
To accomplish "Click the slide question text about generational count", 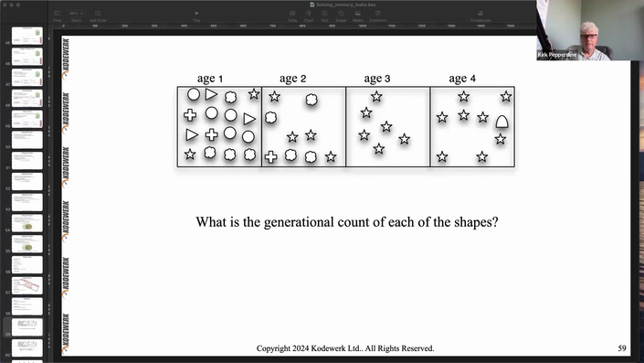I will [x=347, y=222].
